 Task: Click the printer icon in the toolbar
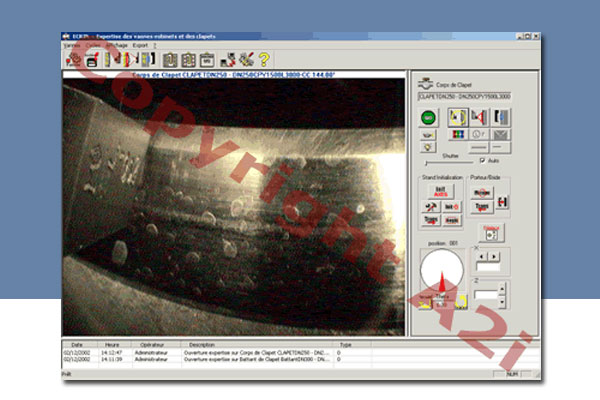point(90,60)
